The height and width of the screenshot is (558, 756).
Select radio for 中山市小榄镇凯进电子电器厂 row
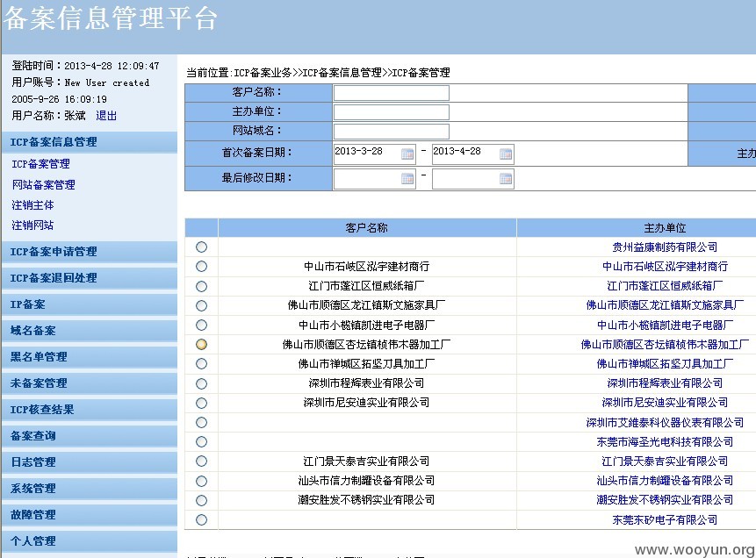(x=202, y=325)
